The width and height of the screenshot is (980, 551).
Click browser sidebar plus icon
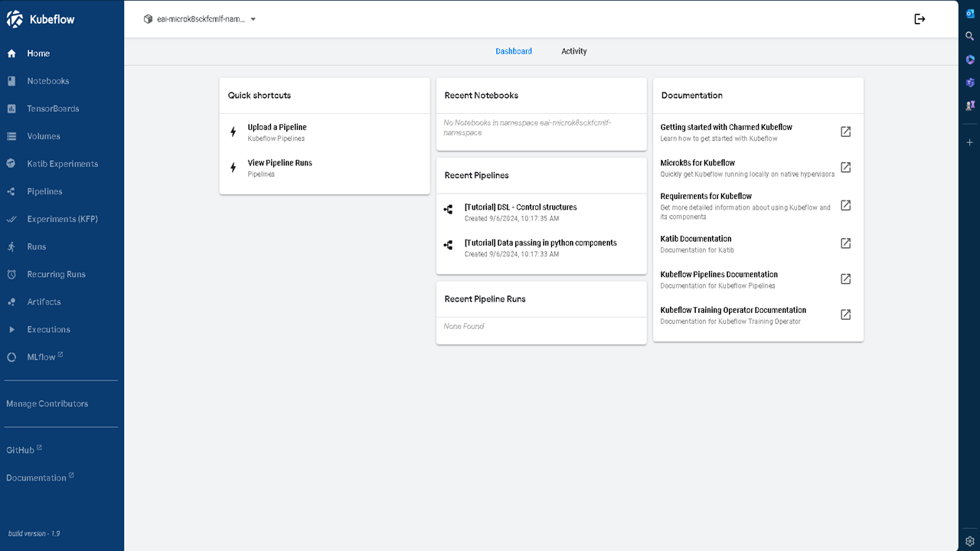[x=970, y=142]
